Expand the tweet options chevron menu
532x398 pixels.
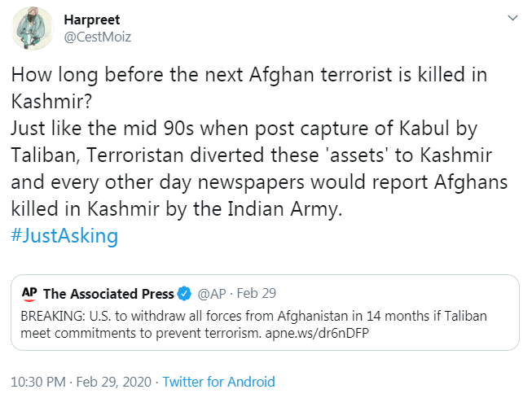[x=512, y=18]
